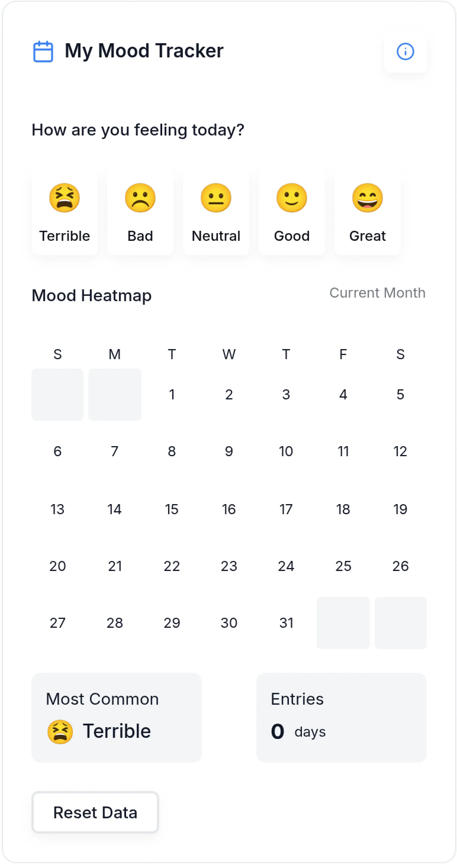This screenshot has width=457, height=868.
Task: Click the Most Common Terrible emoji
Action: tap(60, 732)
